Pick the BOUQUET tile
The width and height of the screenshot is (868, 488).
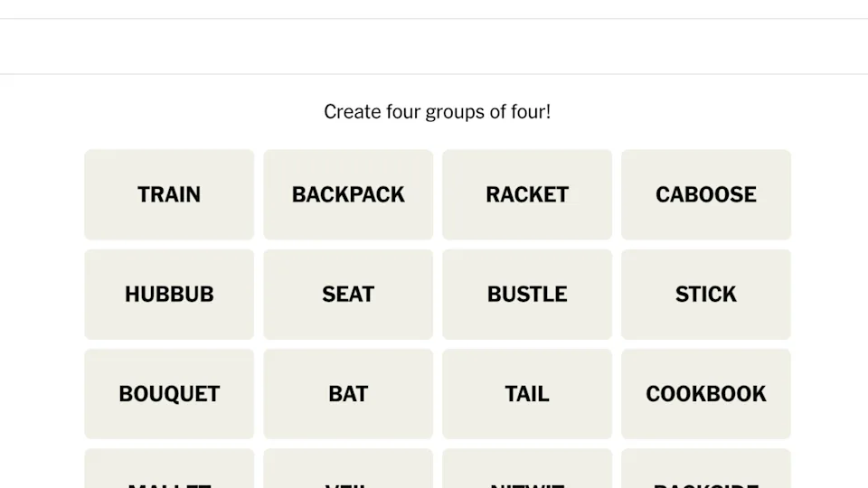169,393
